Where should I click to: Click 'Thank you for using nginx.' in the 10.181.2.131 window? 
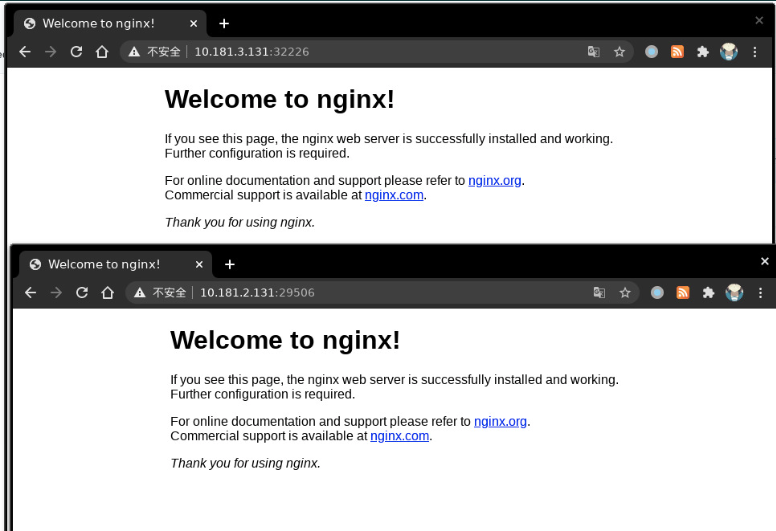(245, 464)
